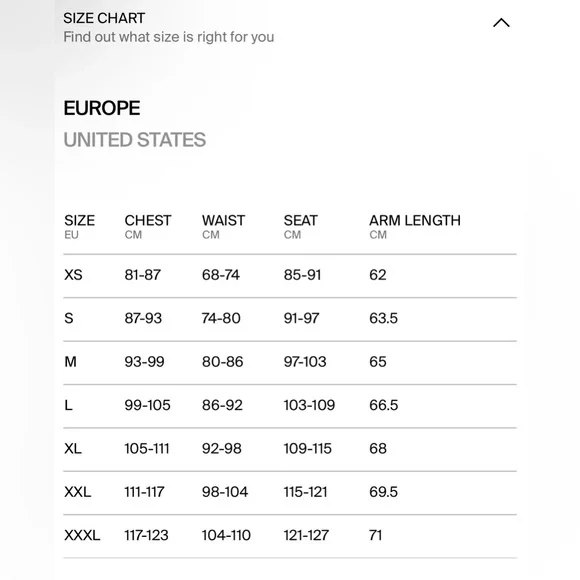Screen dimensions: 580x580
Task: Click the SIZE EU column header
Action: pos(80,226)
